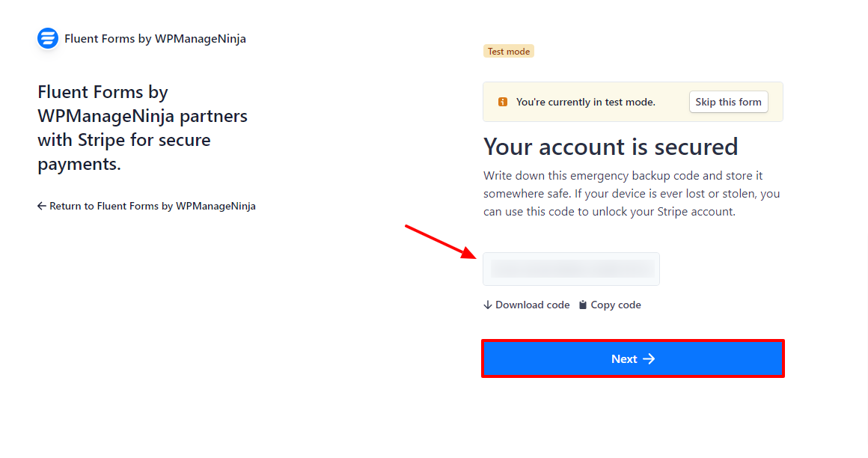Click the red annotation arrow pointing to code
Screen dimensions: 868x458
441,242
